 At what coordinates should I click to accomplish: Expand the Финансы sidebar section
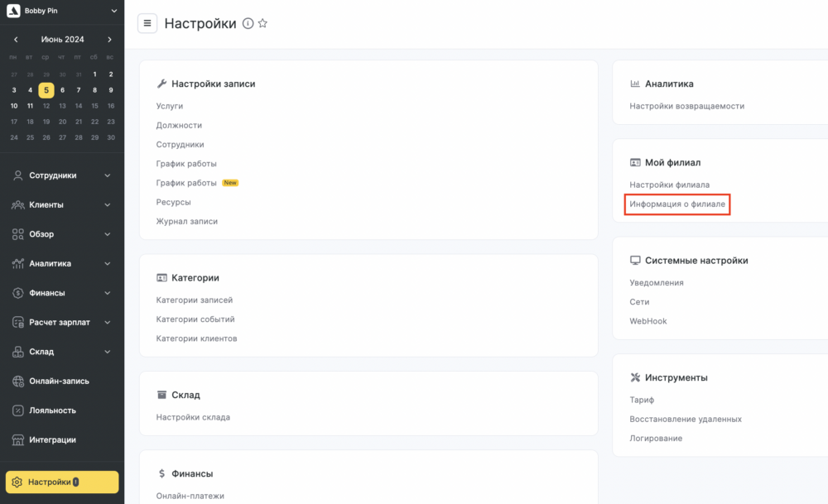108,293
